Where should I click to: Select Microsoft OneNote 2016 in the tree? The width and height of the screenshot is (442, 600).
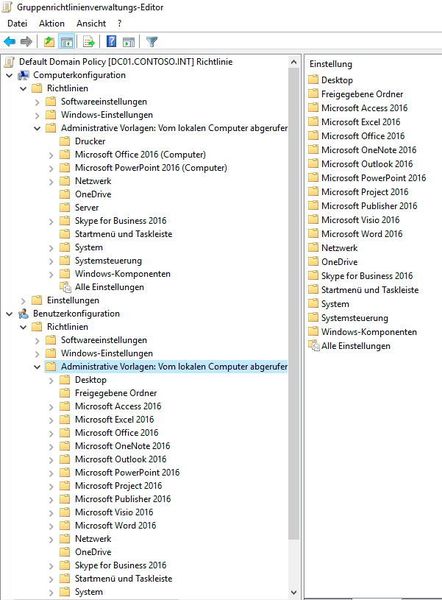tap(122, 446)
